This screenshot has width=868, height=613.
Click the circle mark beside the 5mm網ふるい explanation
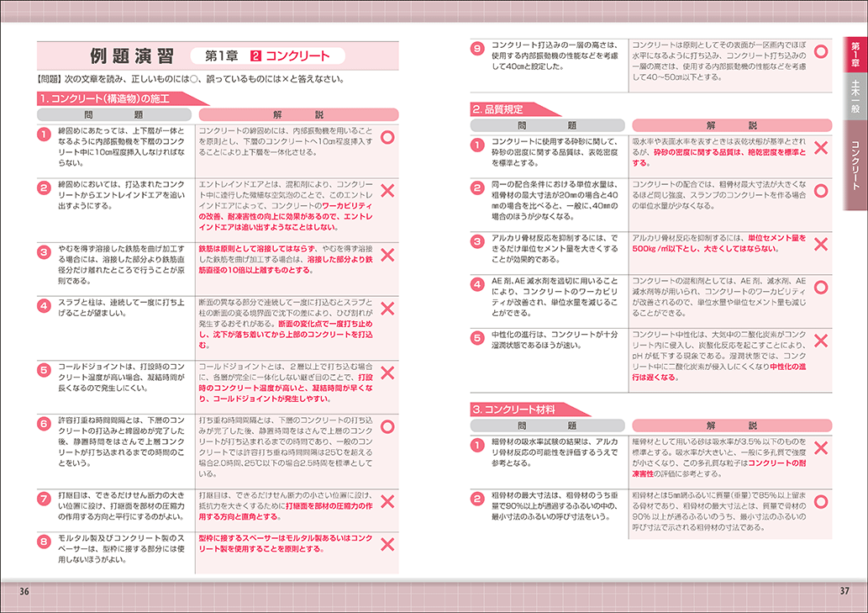(821, 501)
